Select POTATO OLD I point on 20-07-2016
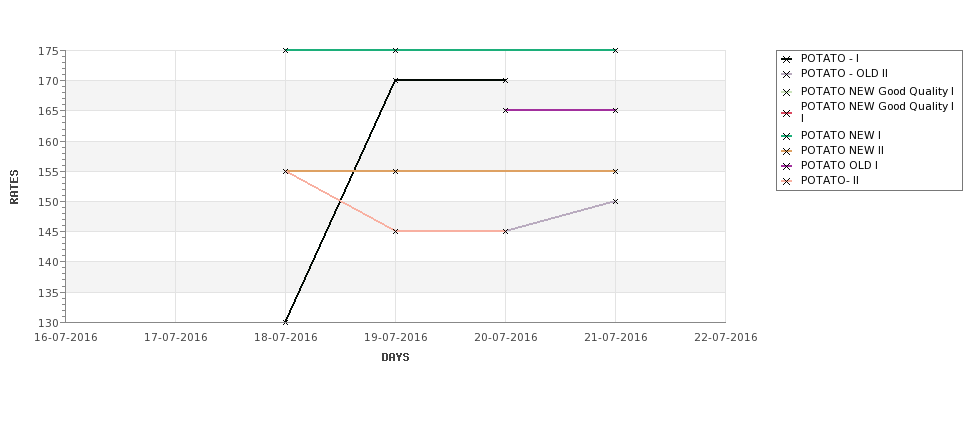This screenshot has height=429, width=975. [506, 110]
